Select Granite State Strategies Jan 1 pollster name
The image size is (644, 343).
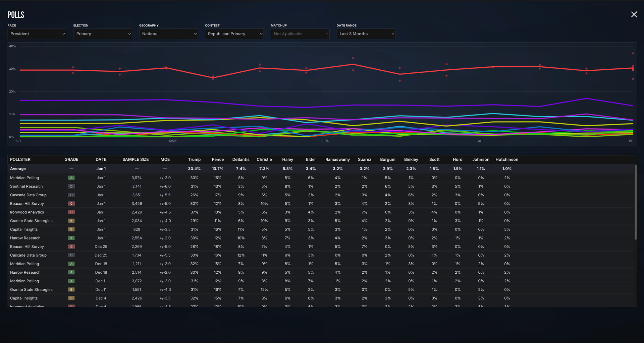31,221
